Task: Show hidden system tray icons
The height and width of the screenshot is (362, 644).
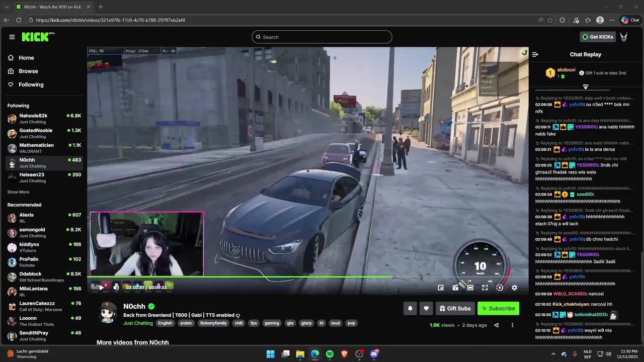Action: [553, 354]
